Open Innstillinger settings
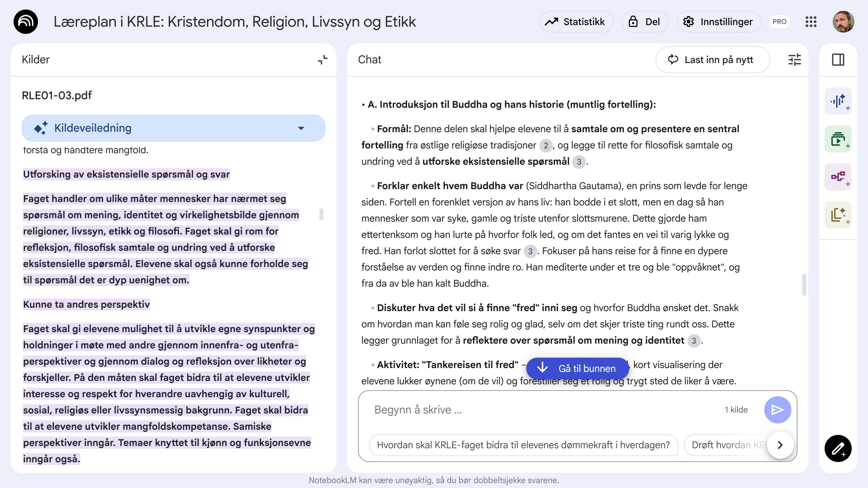The width and height of the screenshot is (868, 488). 719,22
